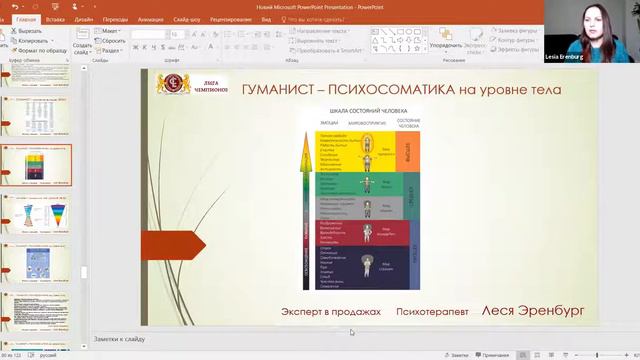
Task: Start Slide Show from status bar icon
Action: 565,355
